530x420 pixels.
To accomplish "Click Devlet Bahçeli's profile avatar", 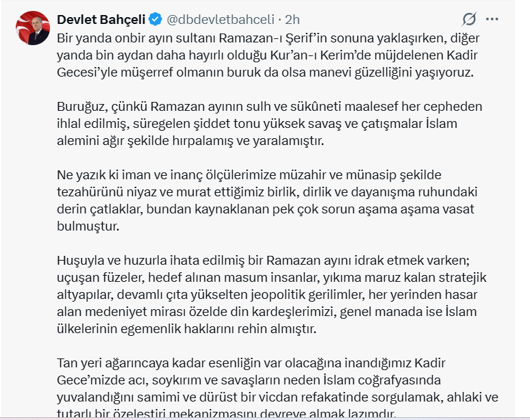I will tap(33, 28).
